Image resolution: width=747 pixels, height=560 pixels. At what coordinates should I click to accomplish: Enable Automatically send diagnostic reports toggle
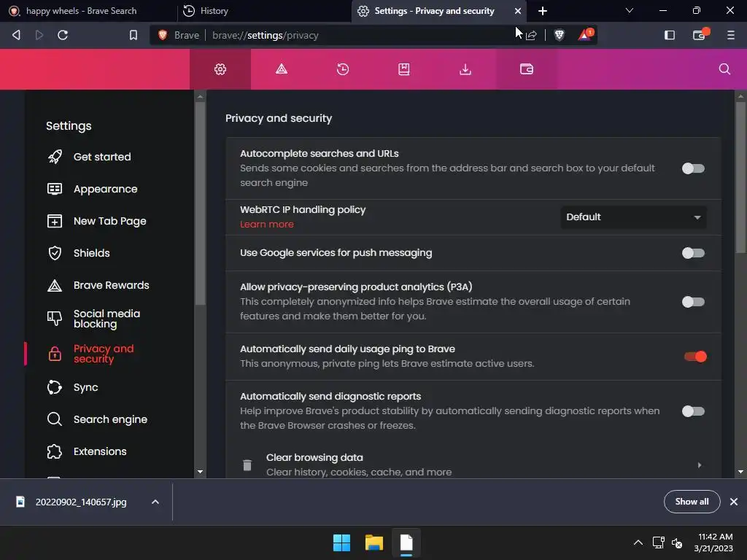coord(693,411)
